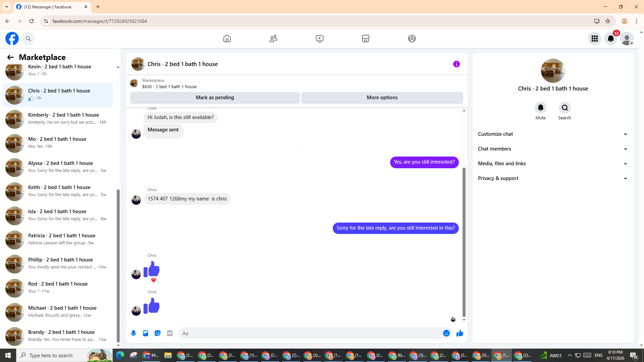Viewport: 644px width, 362px height.
Task: Search in conversation icon
Action: pyautogui.click(x=565, y=108)
